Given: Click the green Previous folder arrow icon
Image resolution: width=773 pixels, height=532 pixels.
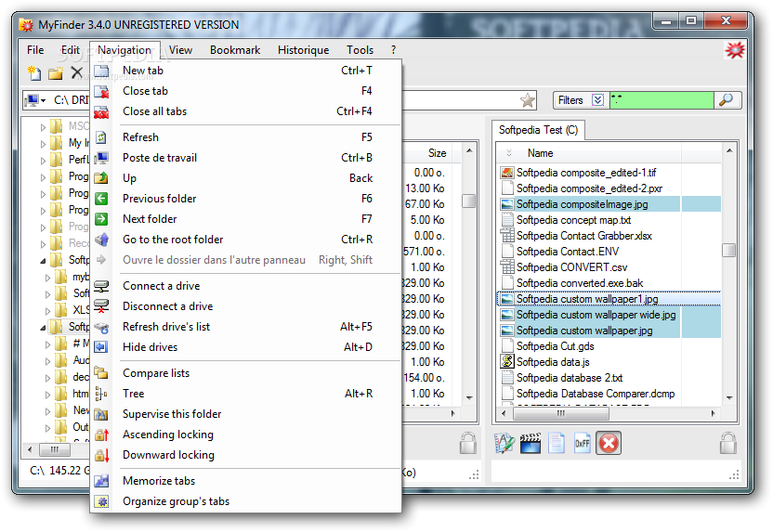Looking at the screenshot, I should [x=101, y=199].
